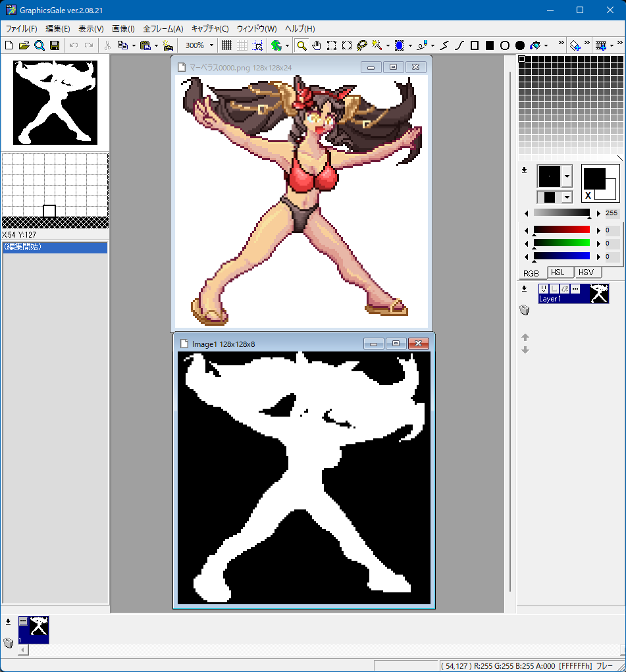Select the rounded shape Selection tool
Screen dimensions: 626x672
point(347,45)
